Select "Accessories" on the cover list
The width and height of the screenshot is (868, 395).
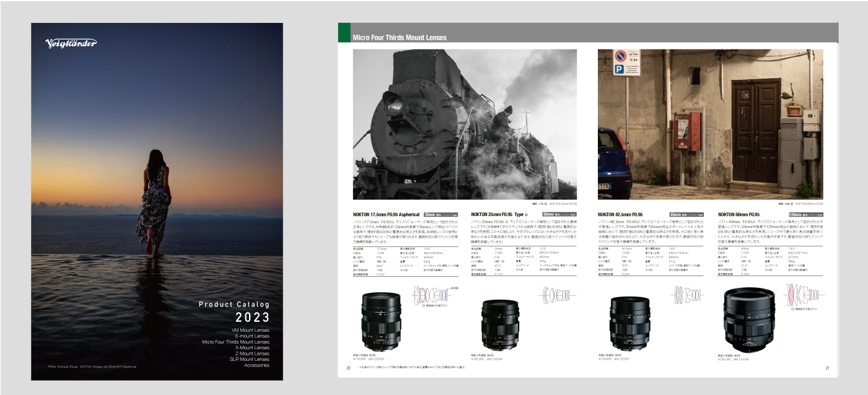pos(256,365)
